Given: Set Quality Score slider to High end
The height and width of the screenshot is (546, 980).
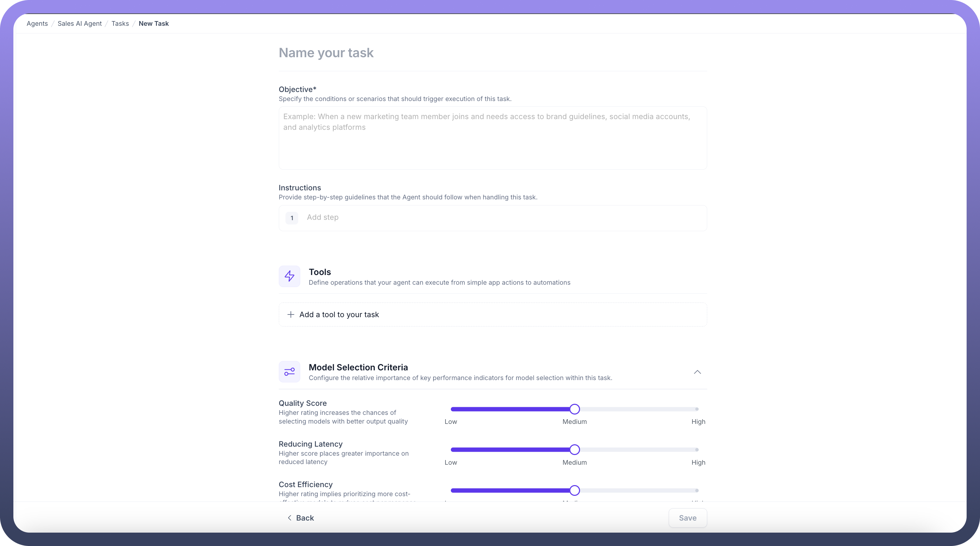Looking at the screenshot, I should [x=697, y=409].
